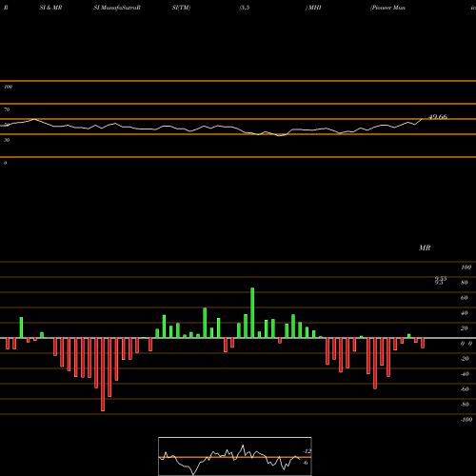The height and width of the screenshot is (476, 476).
Task: Click the longest red histogram bar
Action: (103, 374)
